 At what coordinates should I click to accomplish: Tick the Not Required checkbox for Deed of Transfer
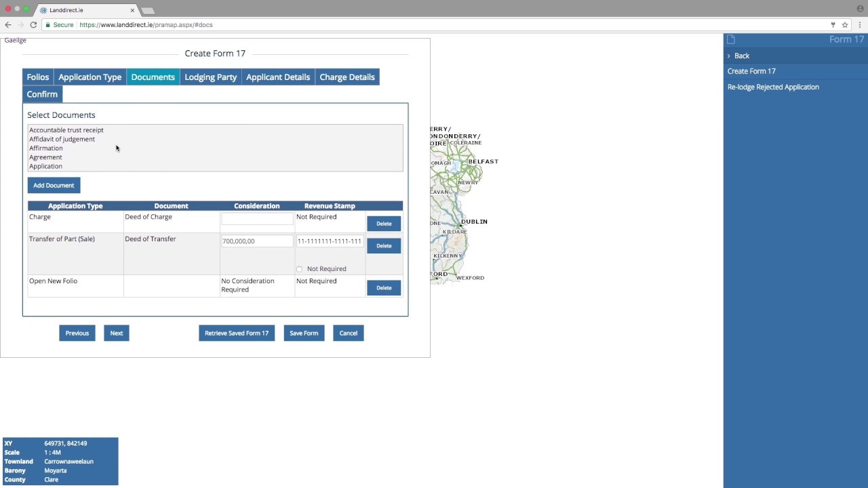click(299, 269)
